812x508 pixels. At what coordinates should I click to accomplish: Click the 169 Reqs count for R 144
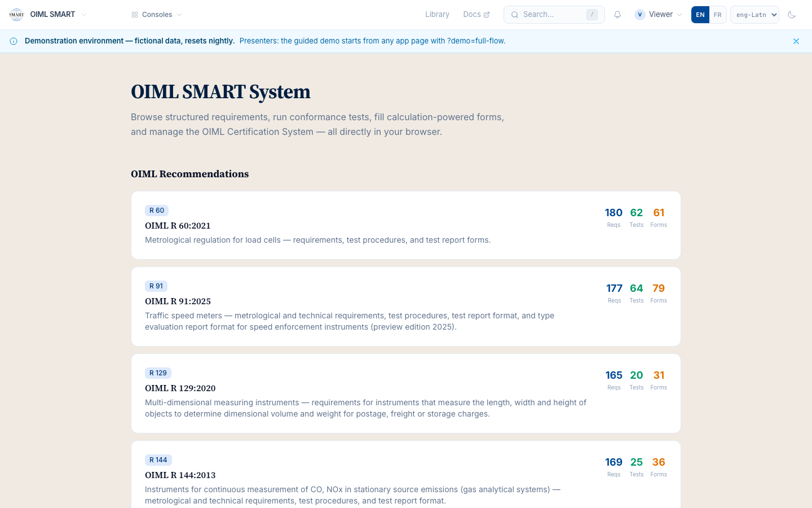pos(614,467)
